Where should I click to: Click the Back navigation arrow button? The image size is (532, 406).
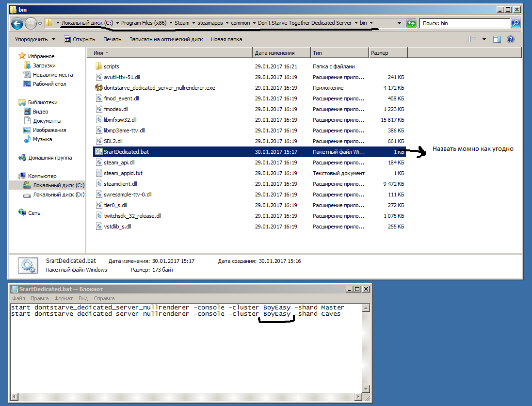(x=17, y=23)
